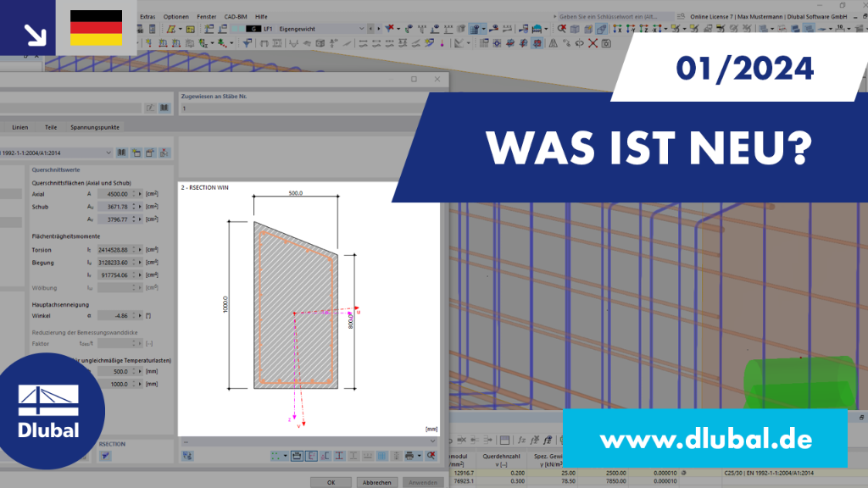Open arrow menu next to Torsion 2414528.88
The image size is (868, 488).
coord(140,250)
